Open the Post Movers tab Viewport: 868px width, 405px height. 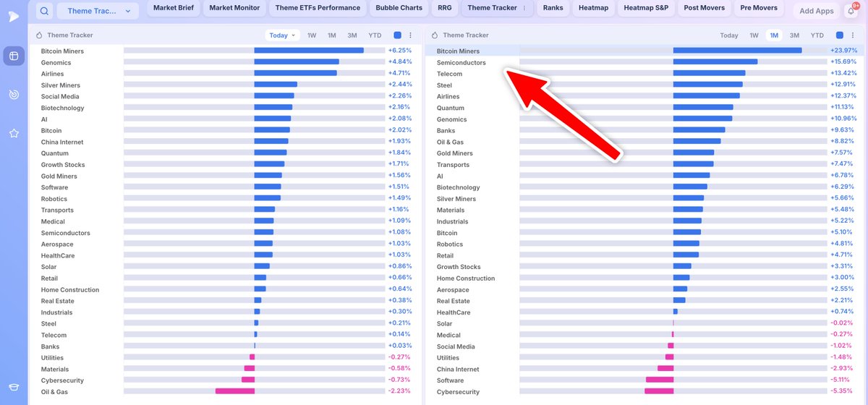(x=704, y=8)
